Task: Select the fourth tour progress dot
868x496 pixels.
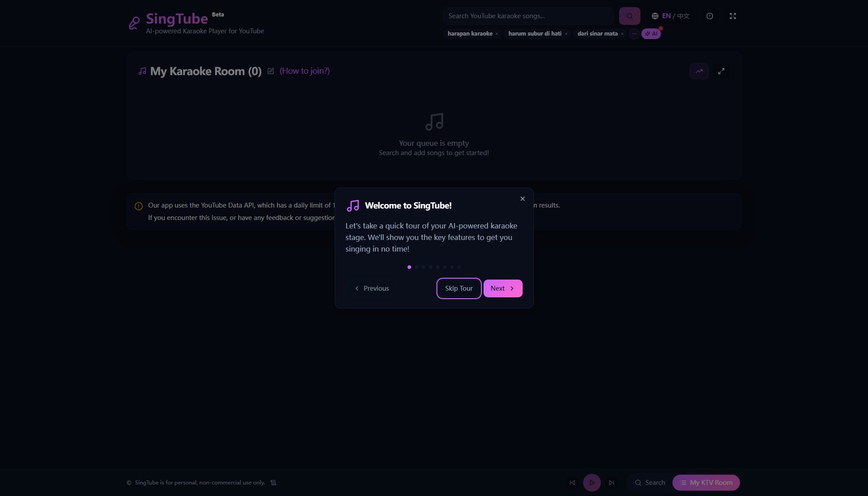Action: (430, 267)
